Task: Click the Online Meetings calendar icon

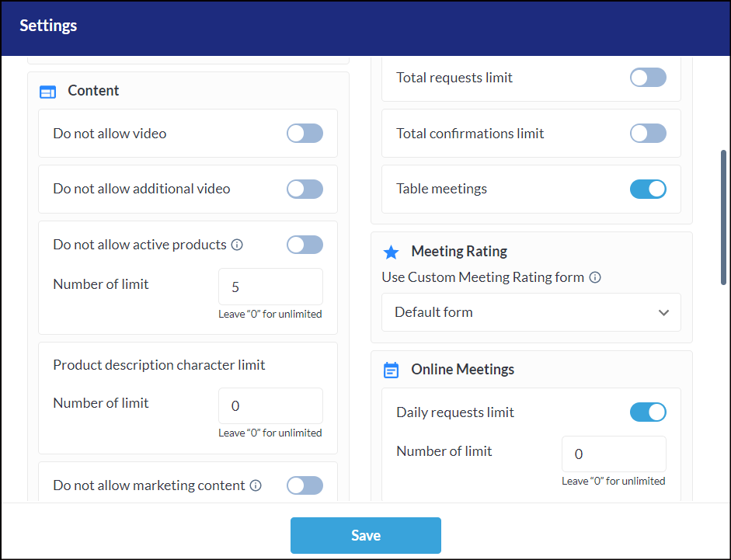Action: (392, 370)
